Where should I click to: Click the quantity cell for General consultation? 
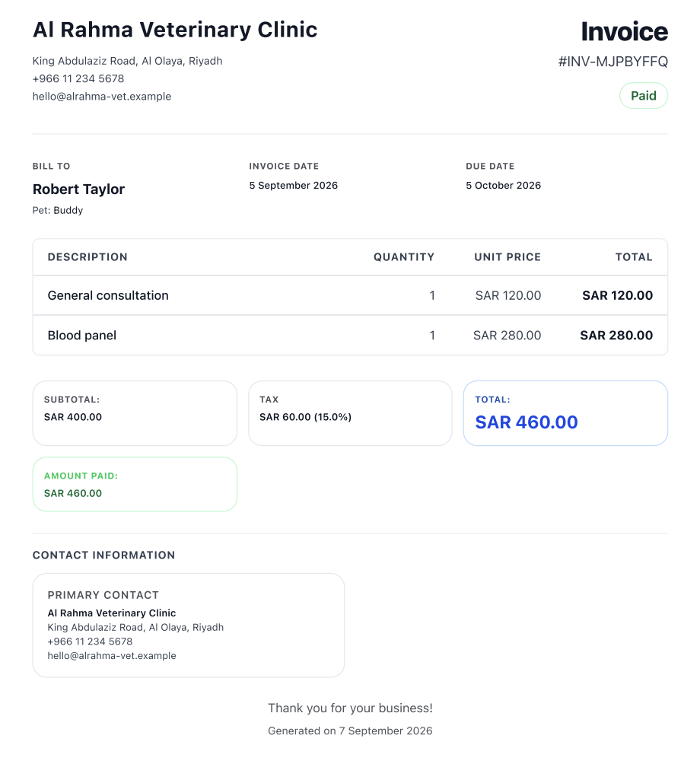(x=432, y=295)
